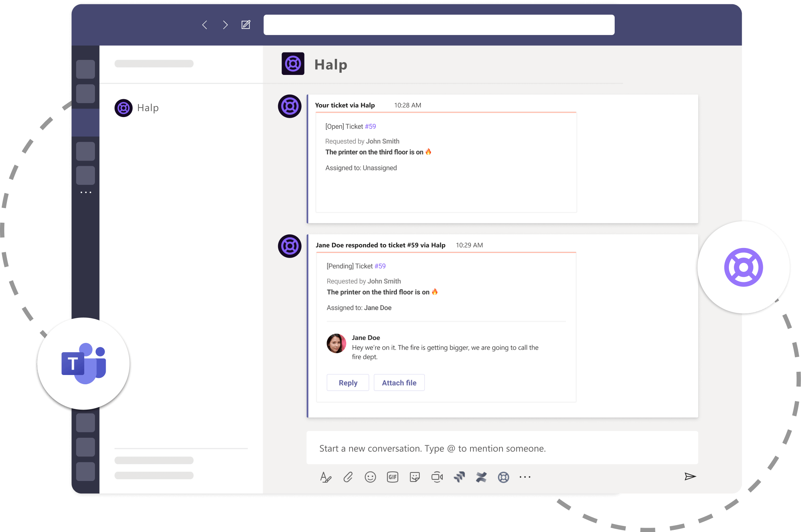The image size is (801, 532).
Task: Open the sticker picker
Action: [x=415, y=477]
